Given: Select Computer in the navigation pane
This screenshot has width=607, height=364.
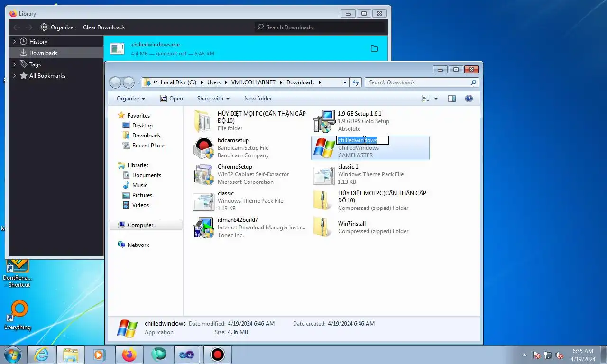Looking at the screenshot, I should [146, 225].
